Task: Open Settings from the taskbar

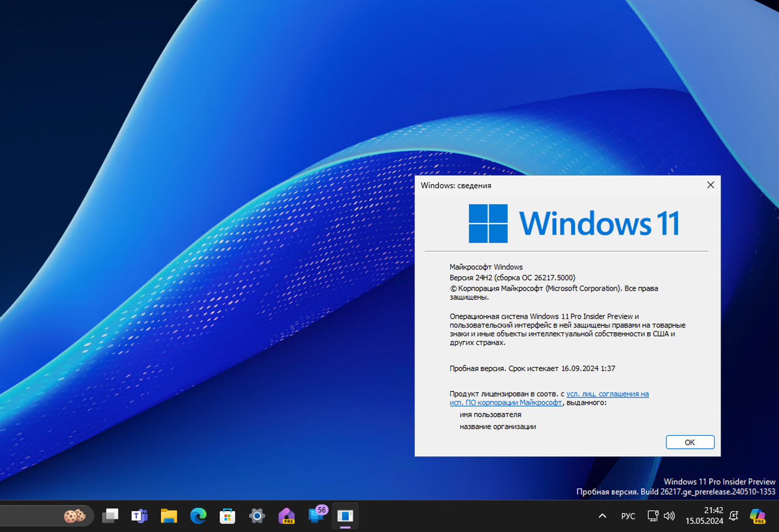Action: [x=257, y=515]
